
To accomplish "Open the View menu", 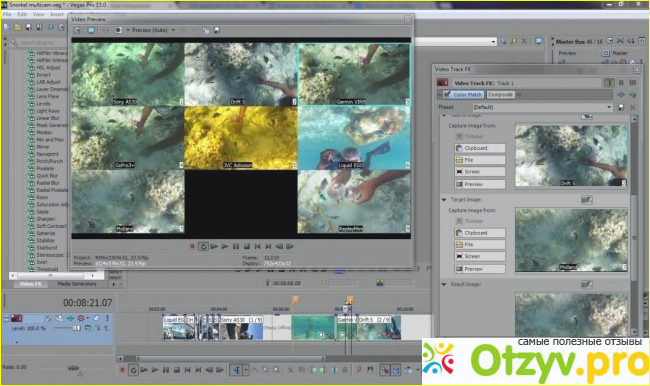I will tap(38, 14).
